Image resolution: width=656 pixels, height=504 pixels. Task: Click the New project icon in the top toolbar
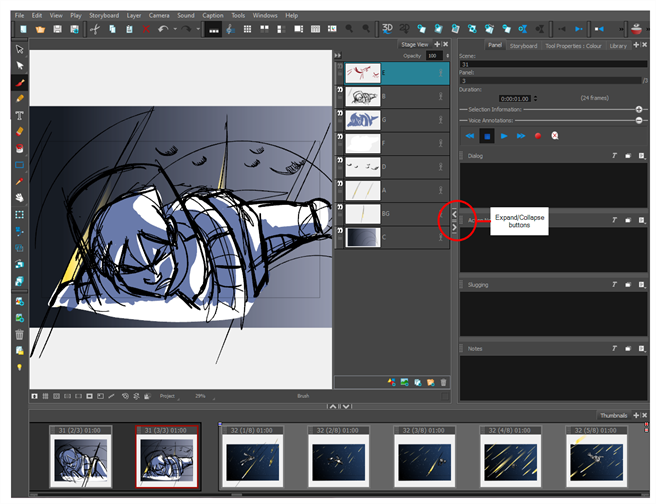[23, 29]
